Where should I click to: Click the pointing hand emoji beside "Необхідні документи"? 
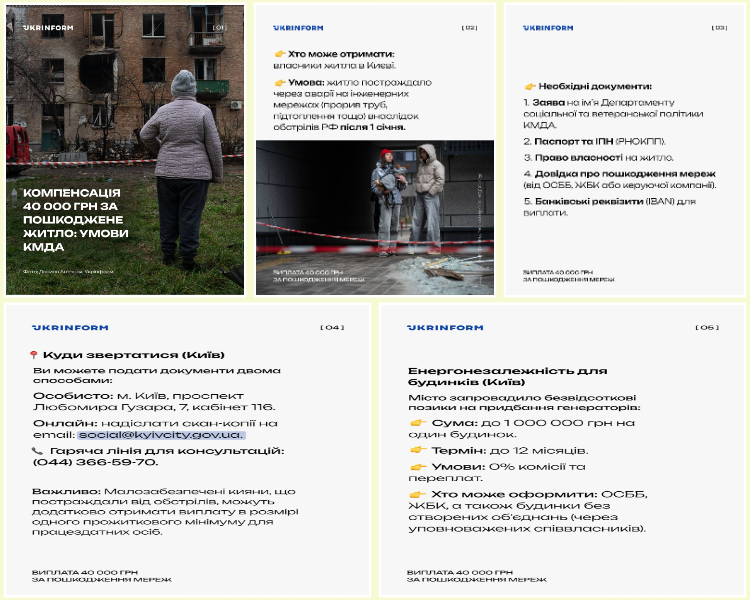click(530, 87)
